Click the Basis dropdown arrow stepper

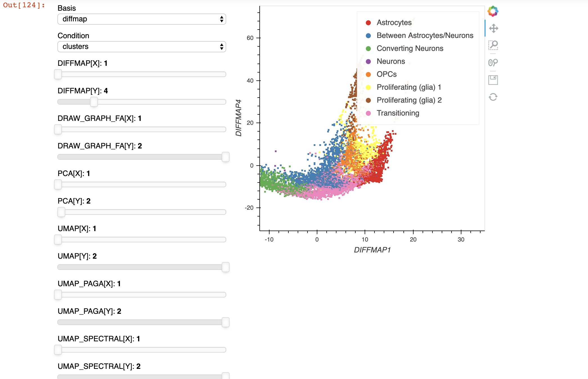click(222, 19)
